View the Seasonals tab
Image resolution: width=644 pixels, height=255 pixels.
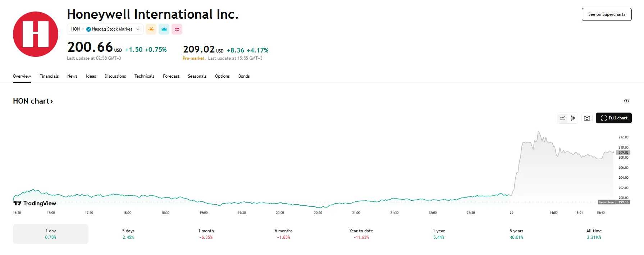pyautogui.click(x=197, y=76)
